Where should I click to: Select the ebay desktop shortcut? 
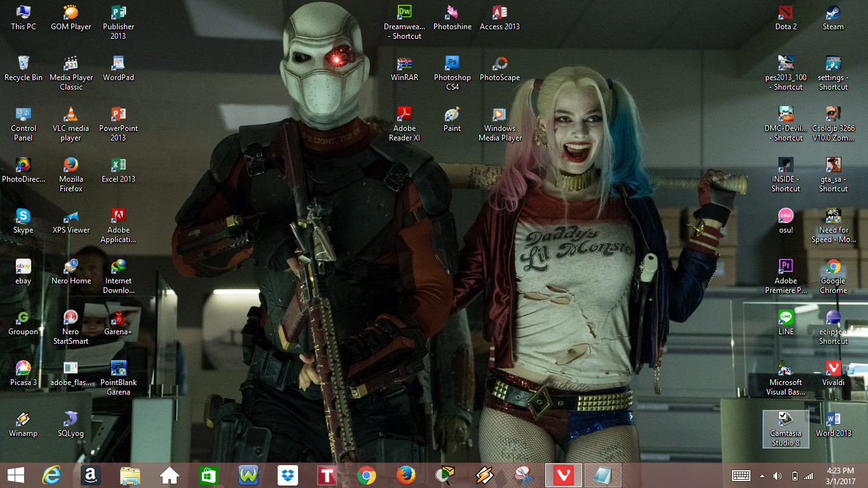pyautogui.click(x=24, y=272)
